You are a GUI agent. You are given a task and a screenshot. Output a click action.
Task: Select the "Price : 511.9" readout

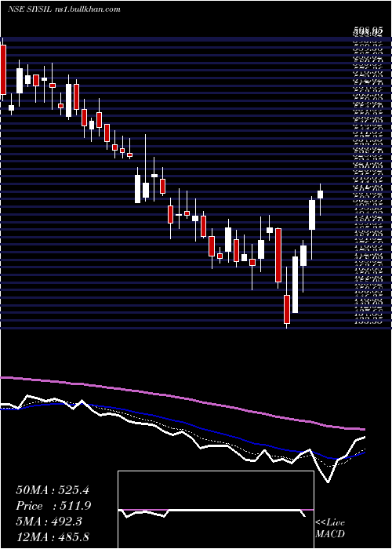pyautogui.click(x=53, y=506)
